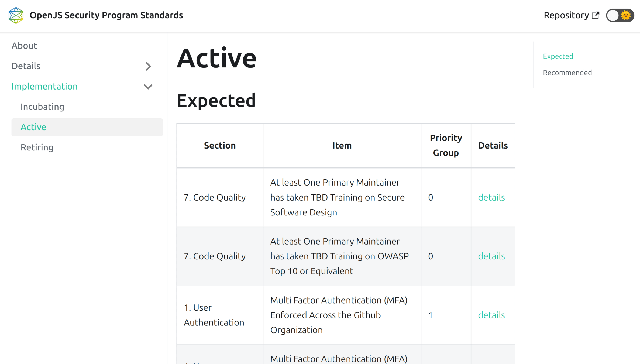Image resolution: width=640 pixels, height=364 pixels.
Task: Toggle the dark/light mode switch
Action: point(620,15)
